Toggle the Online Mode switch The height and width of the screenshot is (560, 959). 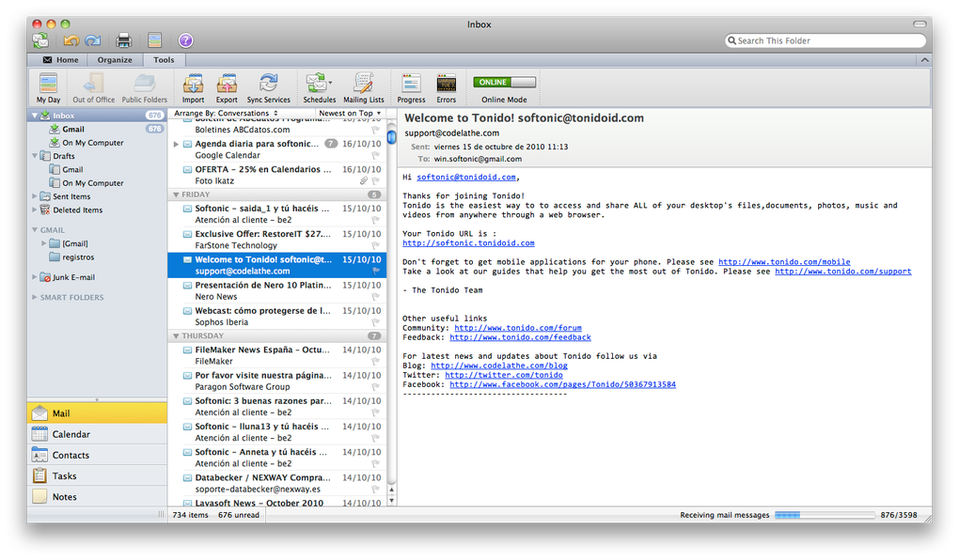[x=504, y=82]
